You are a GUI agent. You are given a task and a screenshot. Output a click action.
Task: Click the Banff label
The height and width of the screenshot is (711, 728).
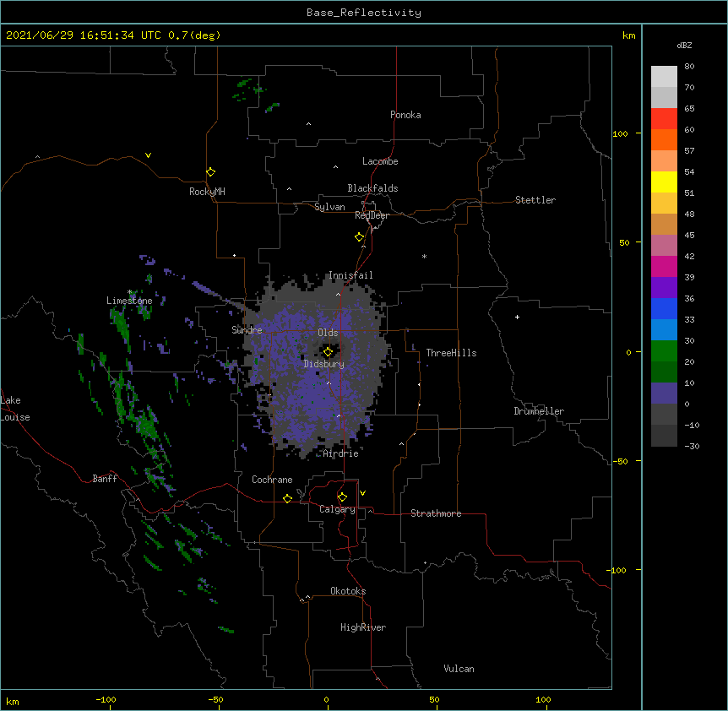(x=105, y=479)
